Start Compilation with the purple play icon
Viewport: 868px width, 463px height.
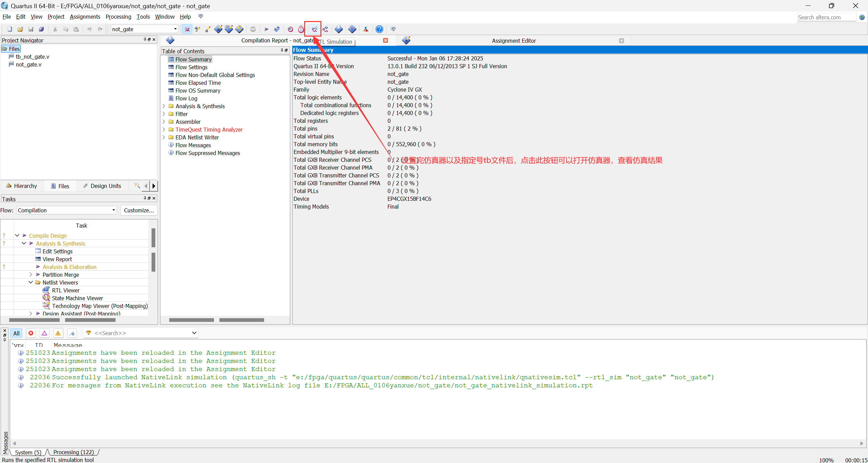(267, 29)
